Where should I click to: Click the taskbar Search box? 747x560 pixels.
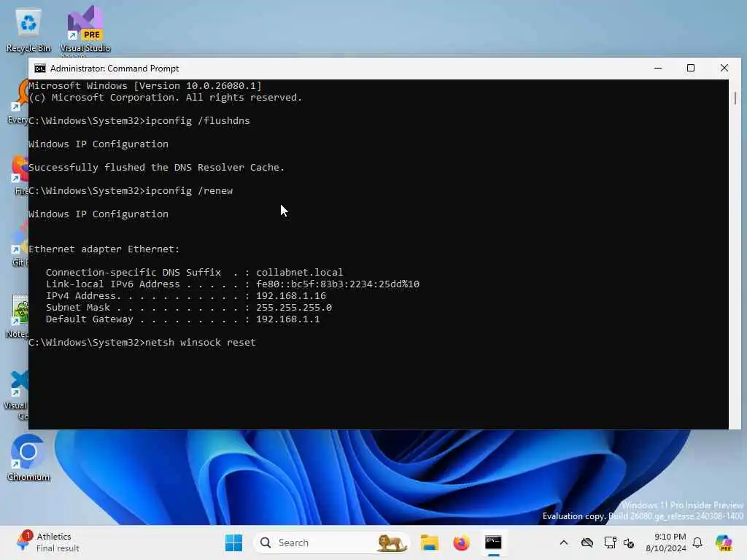pyautogui.click(x=332, y=542)
